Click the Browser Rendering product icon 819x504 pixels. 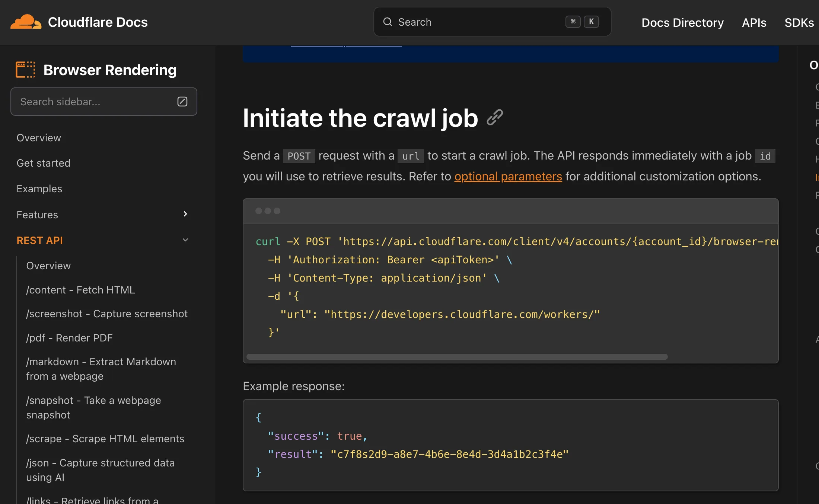tap(25, 70)
